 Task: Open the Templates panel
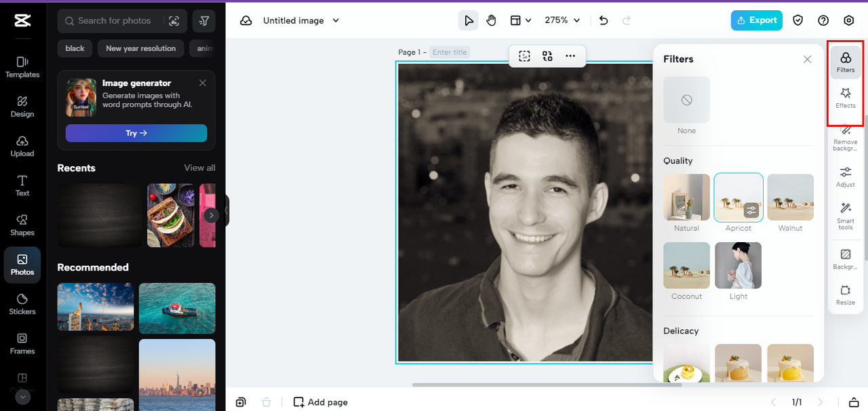point(22,67)
